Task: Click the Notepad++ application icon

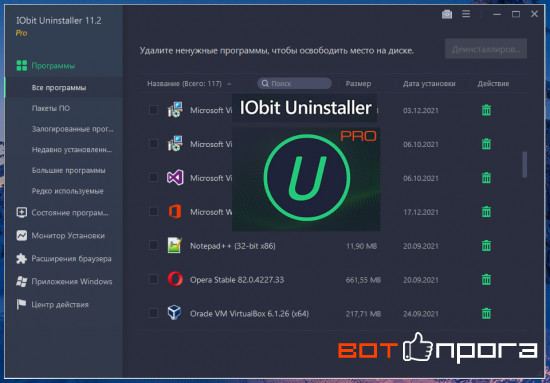Action: click(x=175, y=246)
